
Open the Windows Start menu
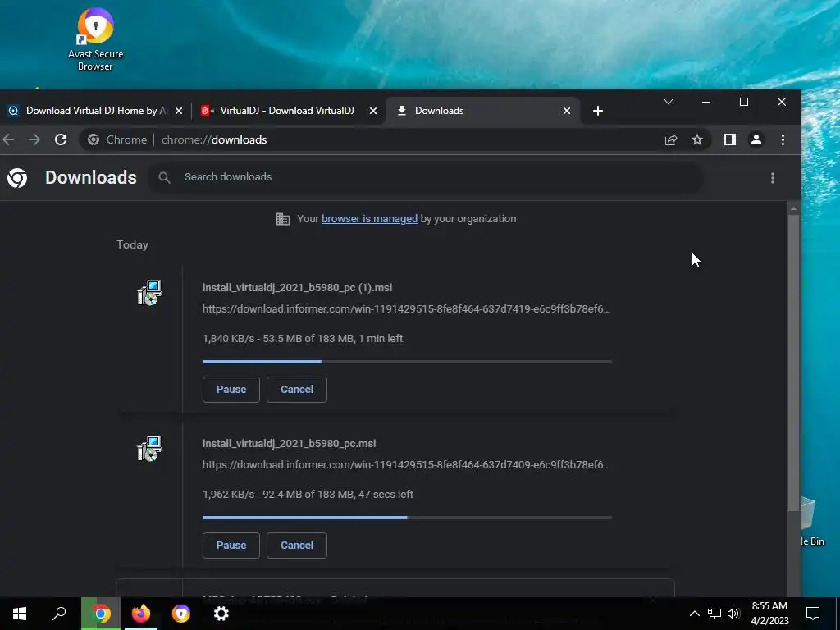point(20,614)
